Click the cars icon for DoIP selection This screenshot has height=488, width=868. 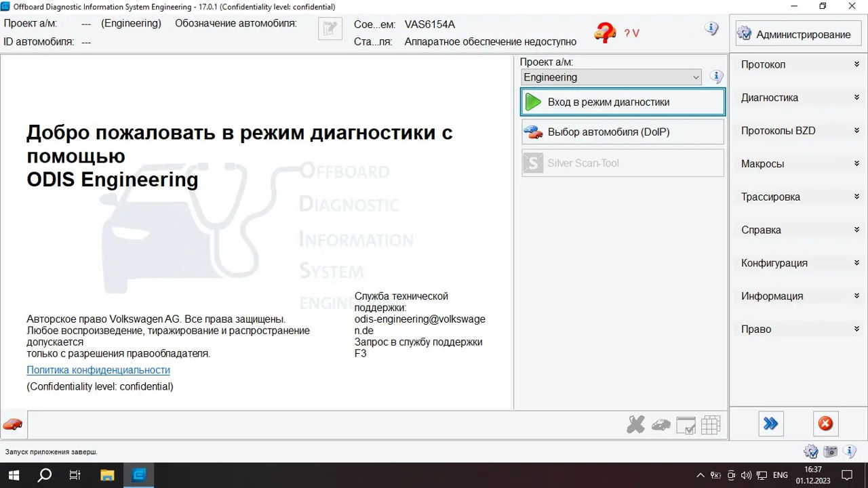[534, 132]
